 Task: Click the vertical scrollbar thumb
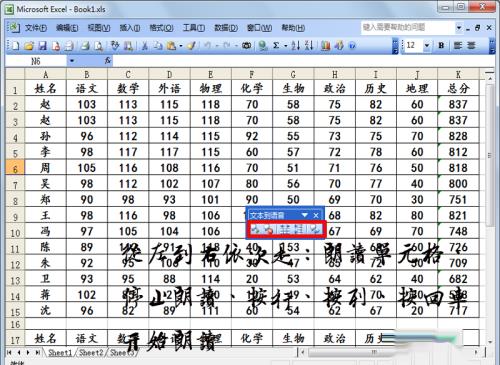(x=490, y=155)
